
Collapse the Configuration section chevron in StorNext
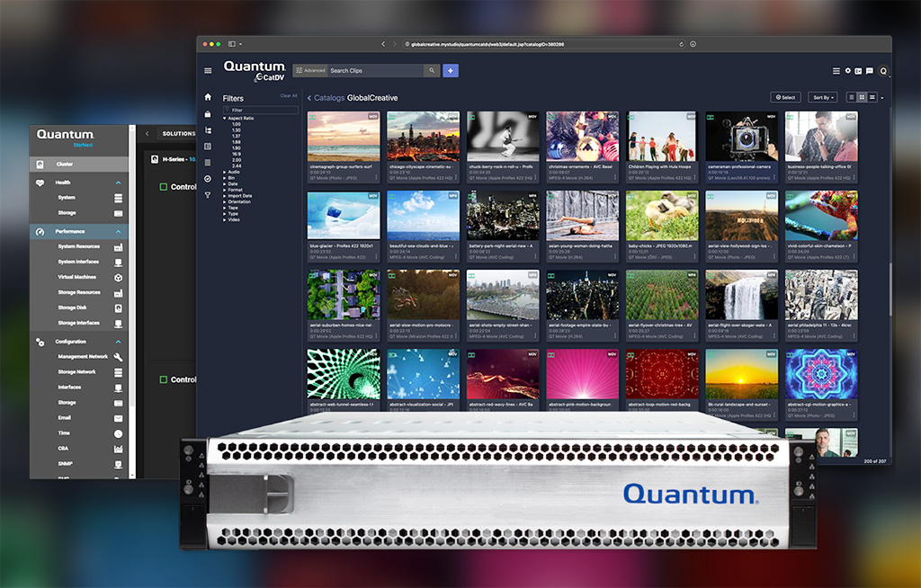coord(118,342)
